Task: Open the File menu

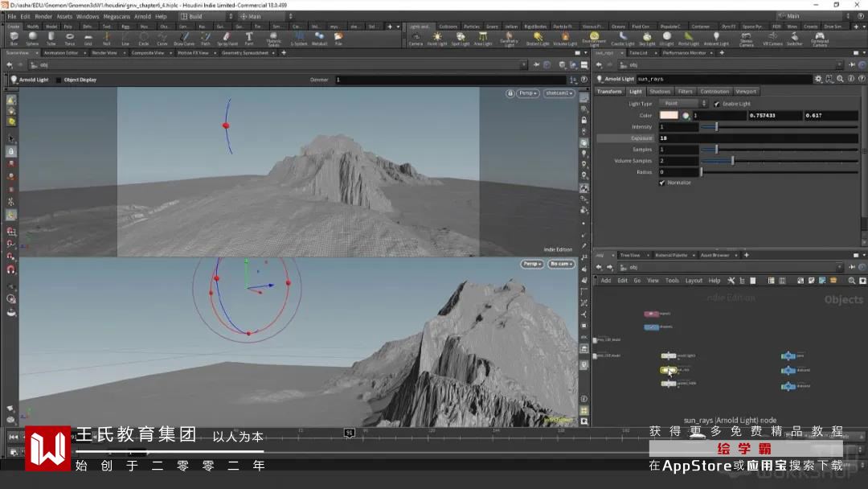Action: 11,17
